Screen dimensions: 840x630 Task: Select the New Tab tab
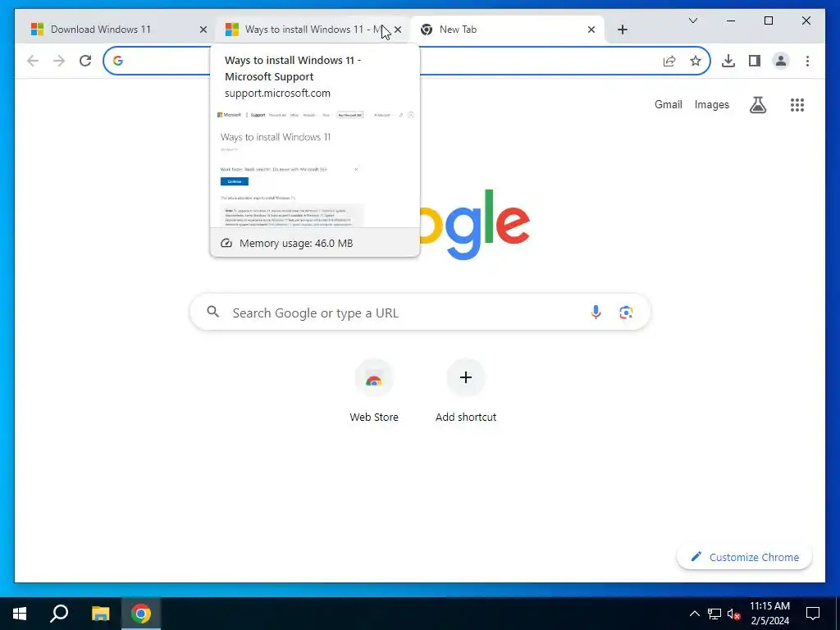(x=506, y=30)
